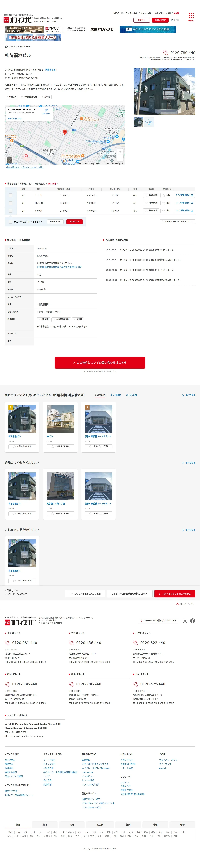The width and height of the screenshot is (200, 868).
Task: Click すべて見る in the ranking section
Action: click(x=189, y=395)
